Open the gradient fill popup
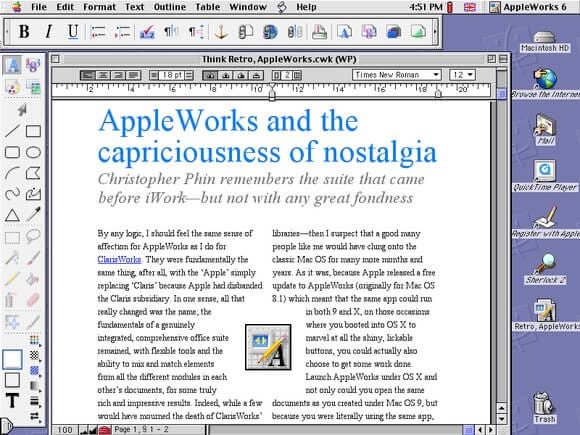This screenshot has height=435, width=580. click(34, 386)
